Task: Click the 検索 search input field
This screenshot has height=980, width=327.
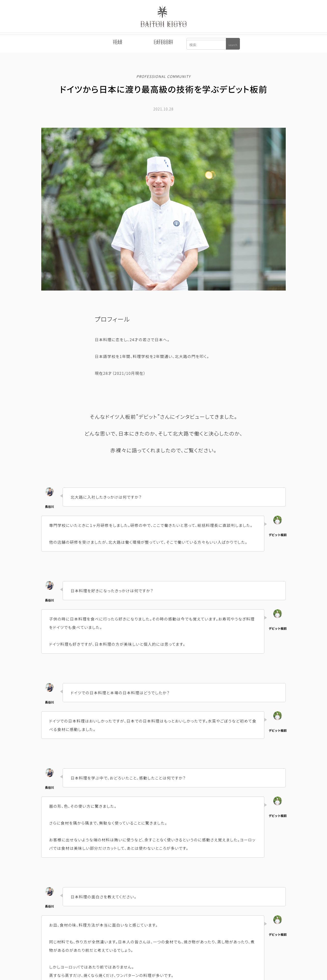Action: [x=206, y=45]
